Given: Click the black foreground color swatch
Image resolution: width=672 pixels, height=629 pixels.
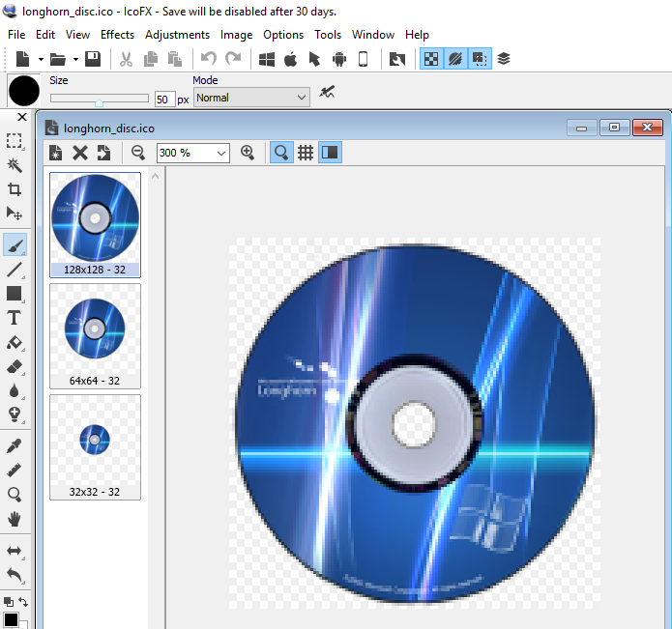Looking at the screenshot, I should coord(12,619).
